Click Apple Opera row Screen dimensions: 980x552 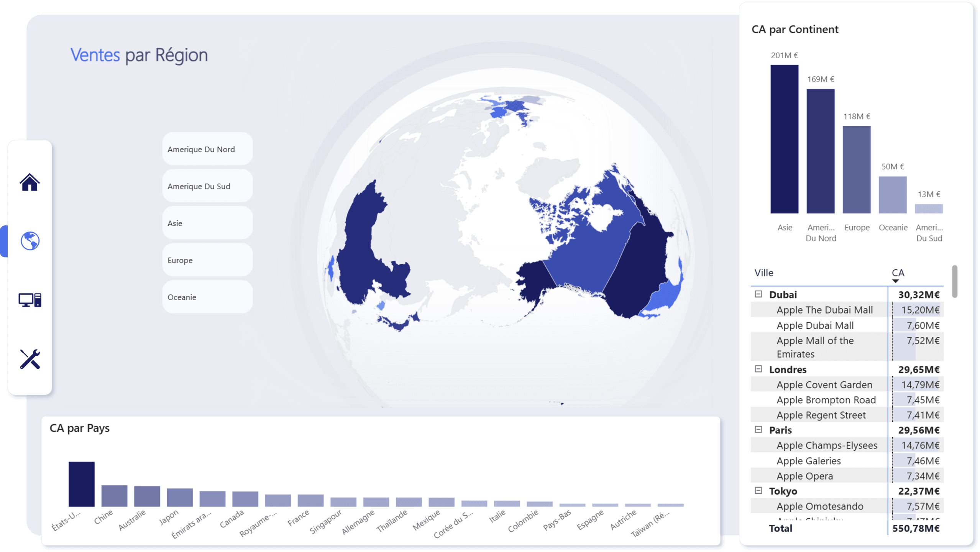[x=847, y=476]
